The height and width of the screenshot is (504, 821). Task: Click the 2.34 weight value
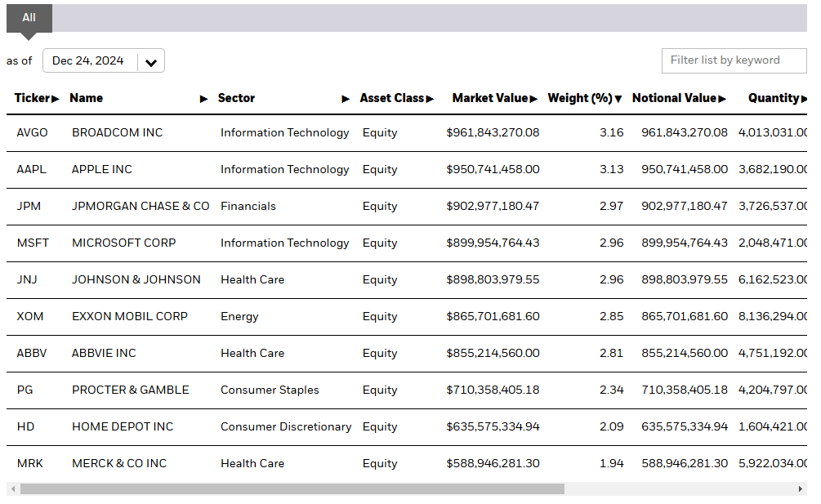[612, 390]
